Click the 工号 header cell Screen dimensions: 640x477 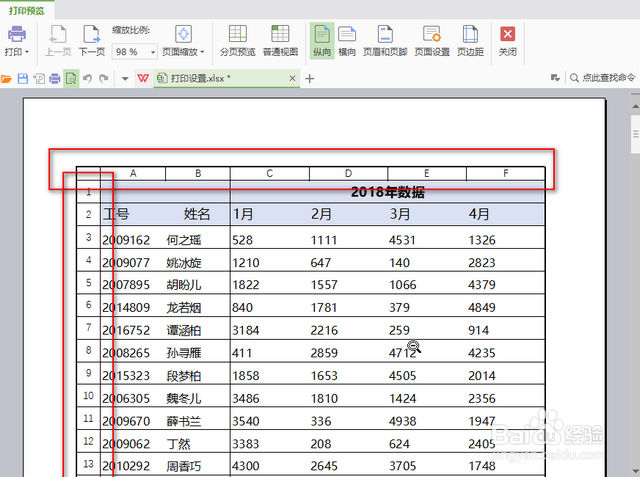tap(116, 214)
